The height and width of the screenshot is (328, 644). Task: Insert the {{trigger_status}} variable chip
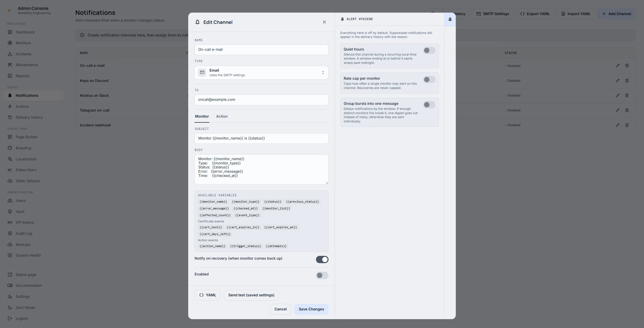pos(246,246)
